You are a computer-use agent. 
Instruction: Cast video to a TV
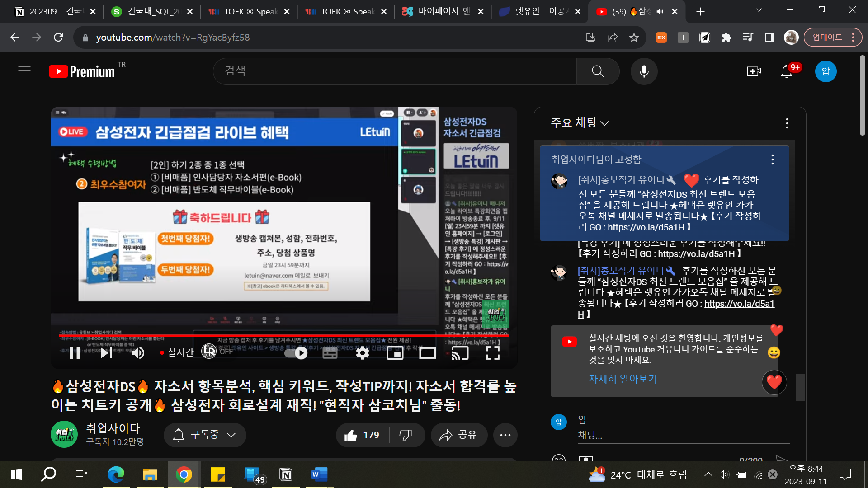pyautogui.click(x=460, y=353)
